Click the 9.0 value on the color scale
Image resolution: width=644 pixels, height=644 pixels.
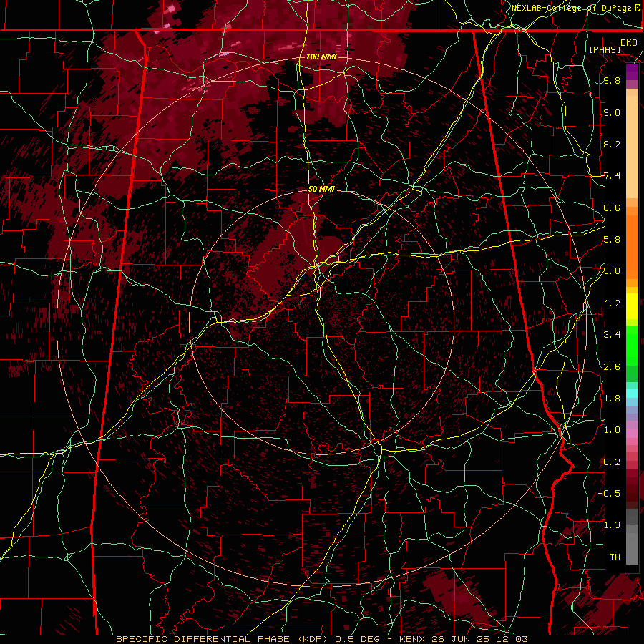point(612,112)
